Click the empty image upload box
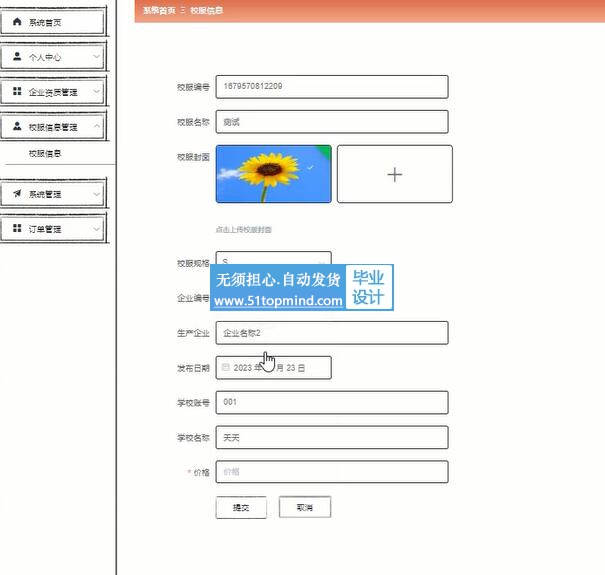 click(x=395, y=174)
